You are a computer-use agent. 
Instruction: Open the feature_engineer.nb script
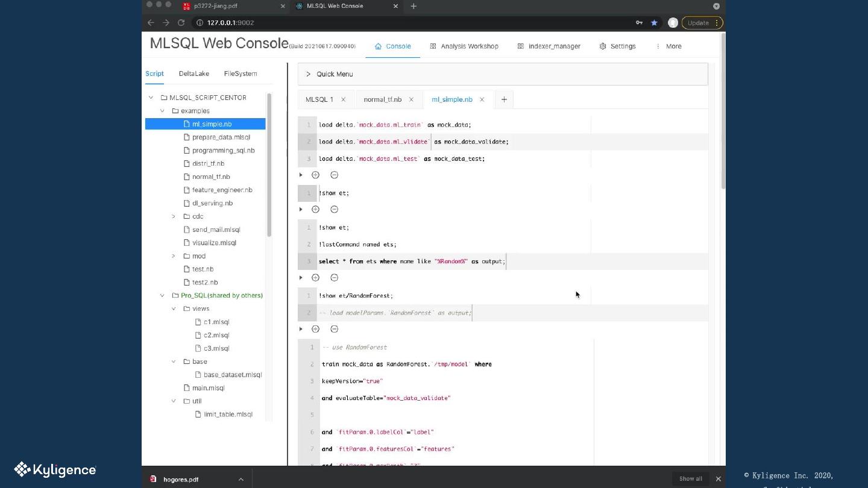[222, 190]
